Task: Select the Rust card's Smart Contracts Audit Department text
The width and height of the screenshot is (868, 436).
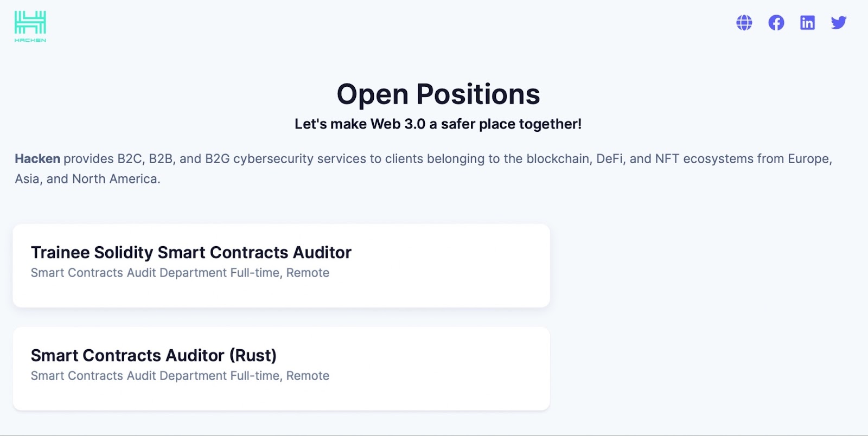Action: [x=129, y=376]
